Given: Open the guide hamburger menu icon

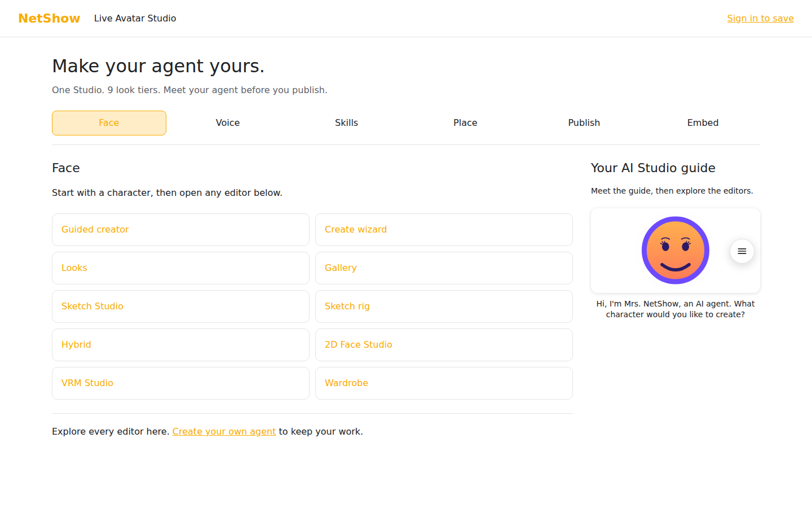Looking at the screenshot, I should pos(742,251).
